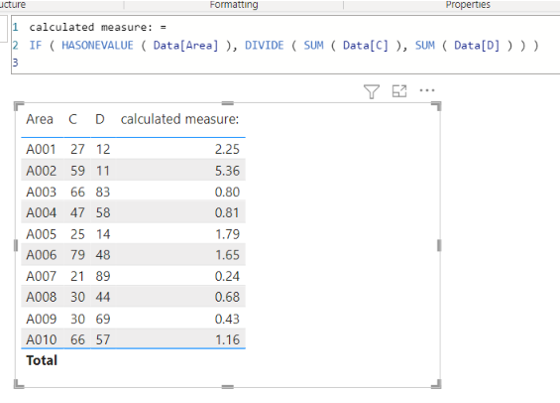Select row A005 in the table

tap(133, 234)
